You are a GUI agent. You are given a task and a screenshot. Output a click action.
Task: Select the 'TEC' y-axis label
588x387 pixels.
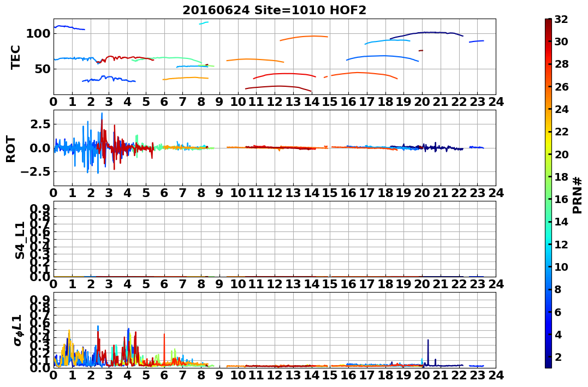pyautogui.click(x=15, y=57)
